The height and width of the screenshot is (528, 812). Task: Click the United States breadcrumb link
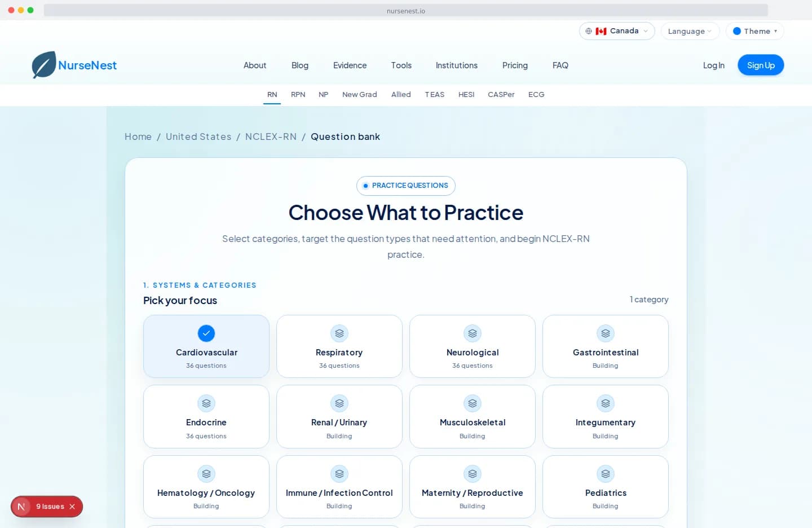(198, 137)
